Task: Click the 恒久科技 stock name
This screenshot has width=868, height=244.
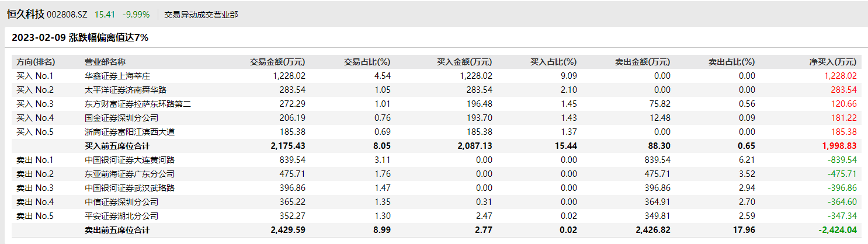Action: [x=25, y=13]
